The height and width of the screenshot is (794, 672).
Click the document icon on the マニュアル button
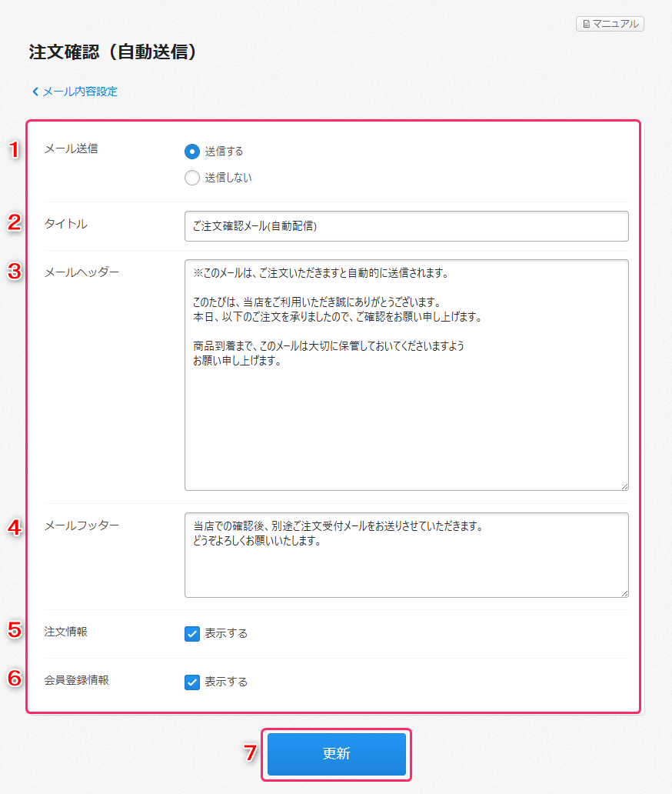[586, 25]
